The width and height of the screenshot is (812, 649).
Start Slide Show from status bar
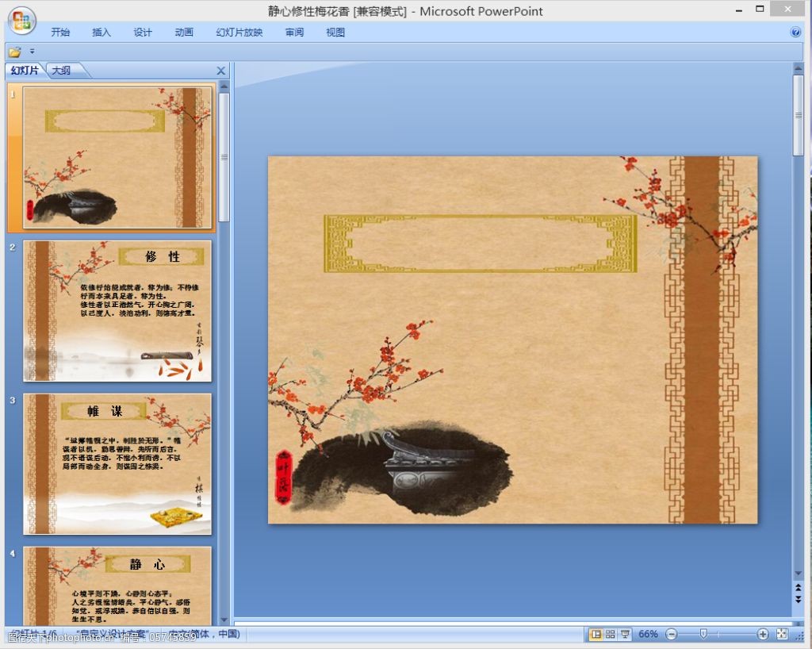[x=625, y=634]
